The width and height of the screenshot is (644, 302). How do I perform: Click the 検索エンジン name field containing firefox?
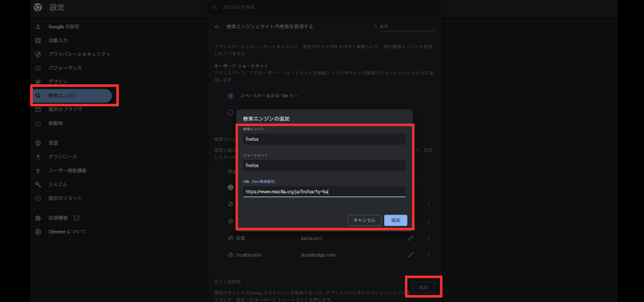(324, 139)
